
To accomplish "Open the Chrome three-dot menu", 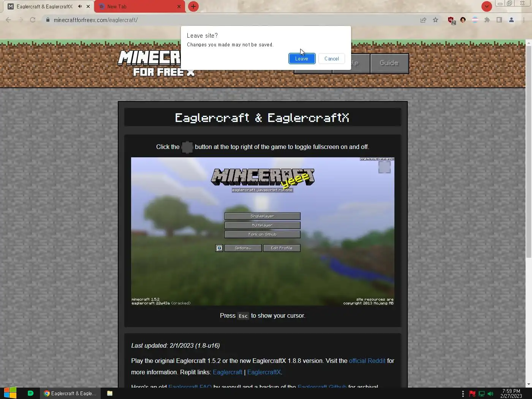I will (524, 20).
